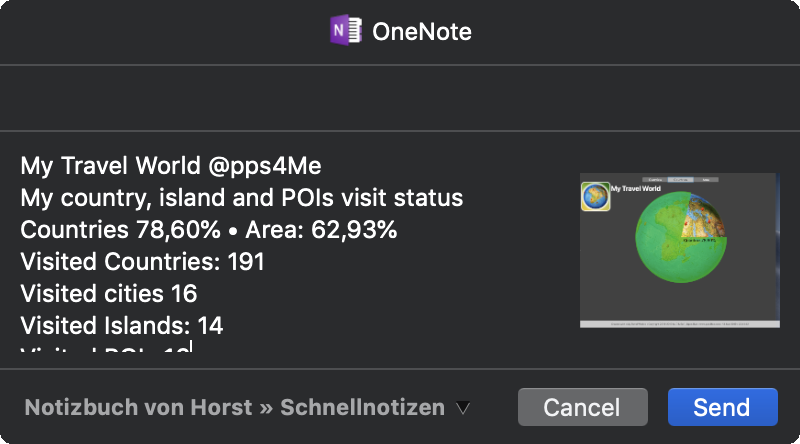Click the "Area: 62,93%" text

[321, 230]
